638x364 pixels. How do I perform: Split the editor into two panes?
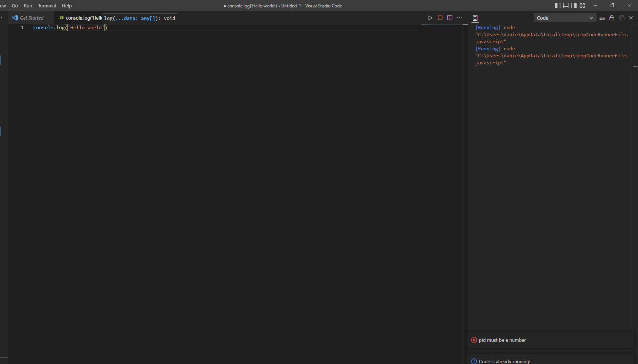(x=450, y=17)
